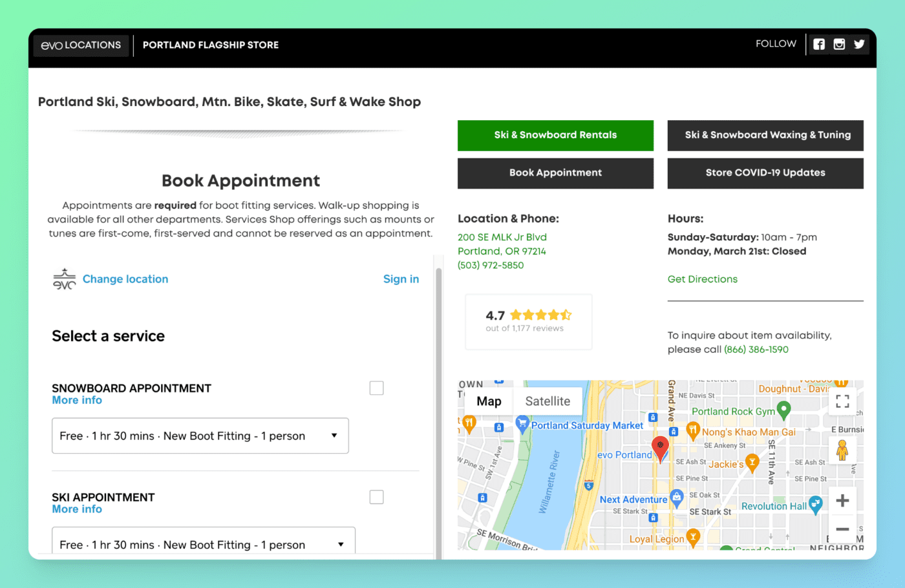This screenshot has height=588, width=905.
Task: Switch to Satellite map view
Action: click(548, 401)
